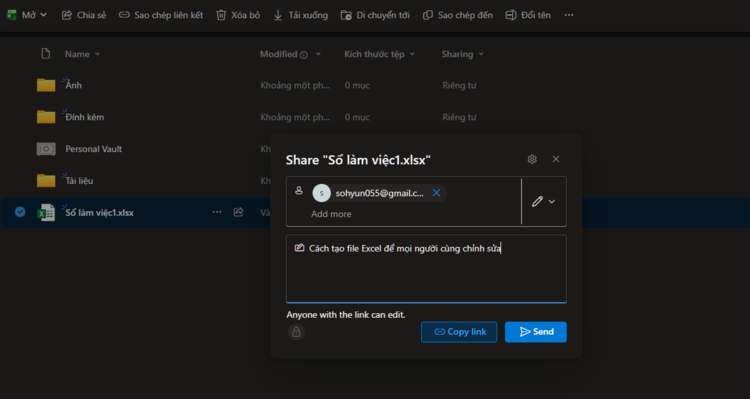This screenshot has height=399, width=750.
Task: Click the Đổi tên rename button
Action: coord(528,15)
